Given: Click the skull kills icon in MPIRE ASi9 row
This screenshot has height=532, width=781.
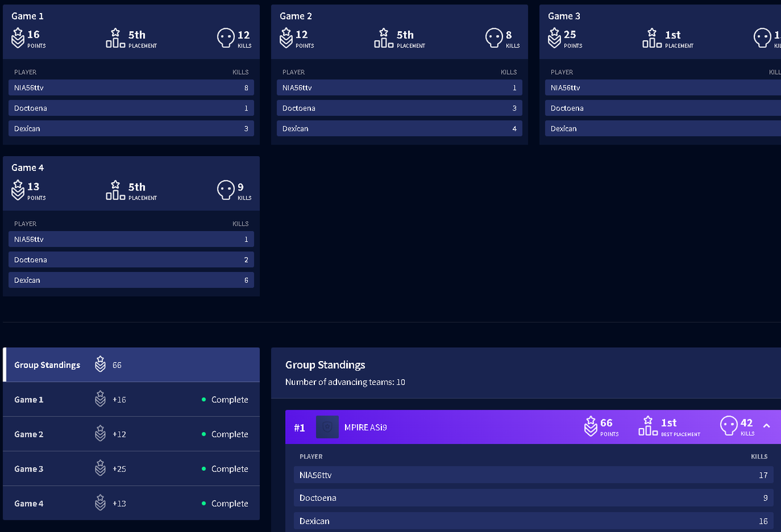Looking at the screenshot, I should pyautogui.click(x=729, y=427).
